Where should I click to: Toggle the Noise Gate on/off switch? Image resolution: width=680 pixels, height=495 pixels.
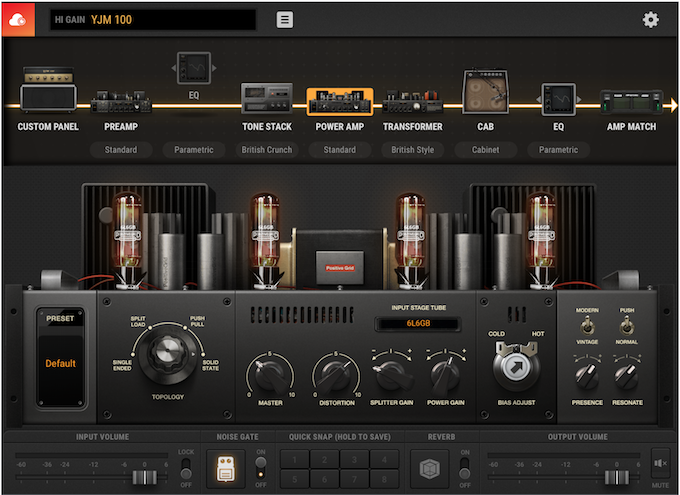coord(260,469)
